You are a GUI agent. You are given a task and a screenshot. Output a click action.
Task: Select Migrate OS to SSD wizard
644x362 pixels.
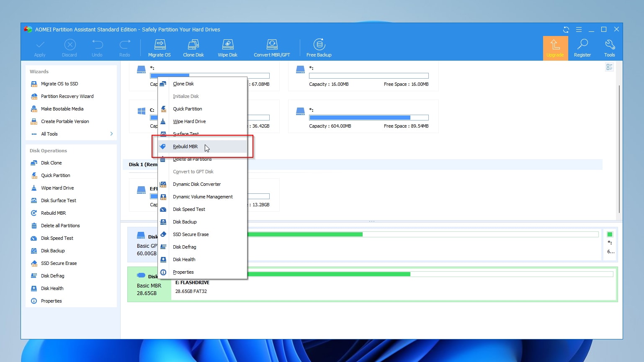click(x=59, y=84)
